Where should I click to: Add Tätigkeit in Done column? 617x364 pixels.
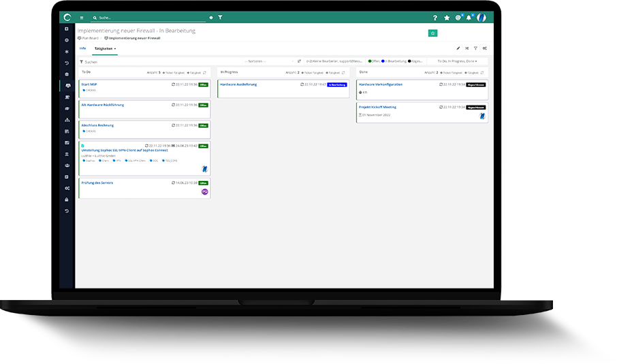[x=472, y=73]
